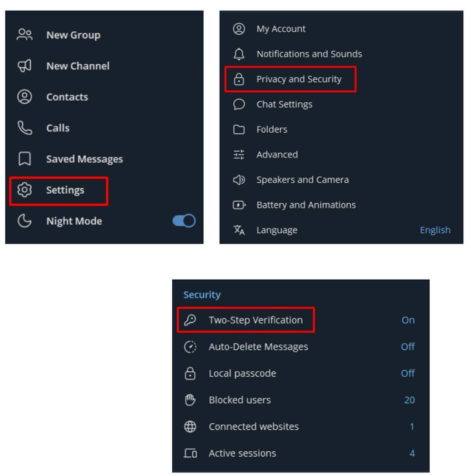The height and width of the screenshot is (476, 471).
Task: Click the Auto-Delete Messages Off status
Action: coord(407,347)
